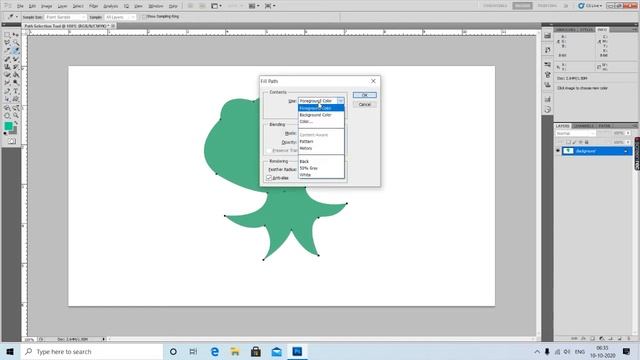
Task: Select the Eyedropper tool in toolbox
Action: click(x=16, y=51)
